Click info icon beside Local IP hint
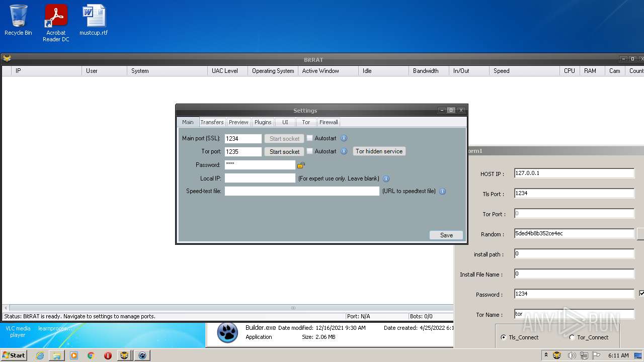The height and width of the screenshot is (362, 644). [386, 178]
